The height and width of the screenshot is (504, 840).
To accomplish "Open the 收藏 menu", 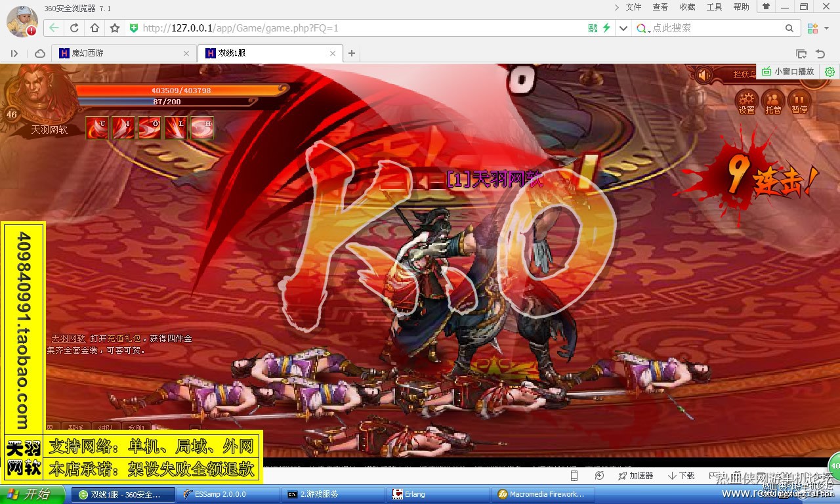I will [687, 7].
